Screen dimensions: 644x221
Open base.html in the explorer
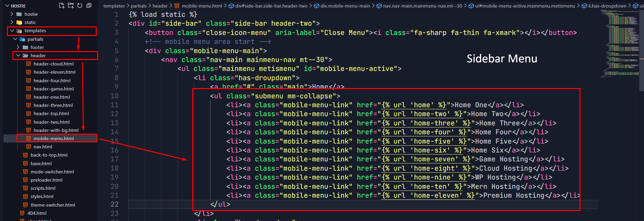tap(41, 163)
